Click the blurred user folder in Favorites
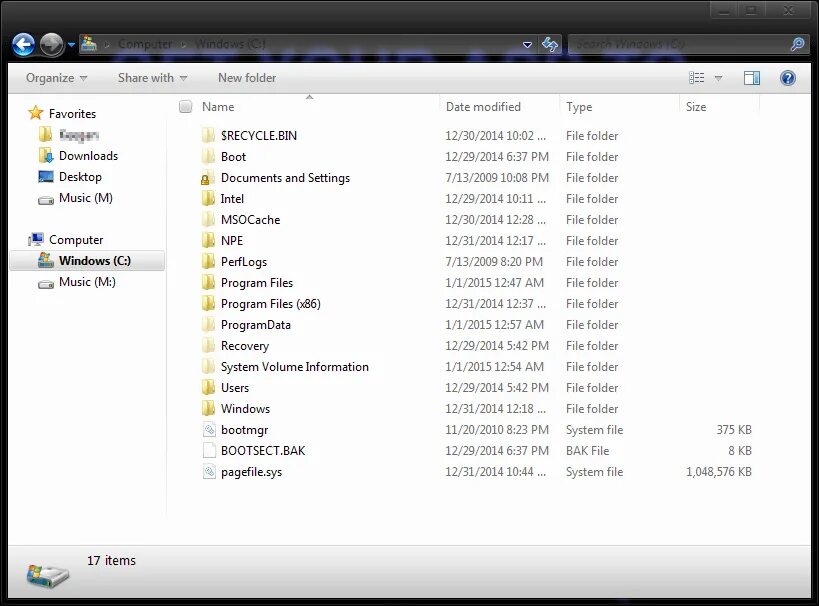 (x=78, y=135)
